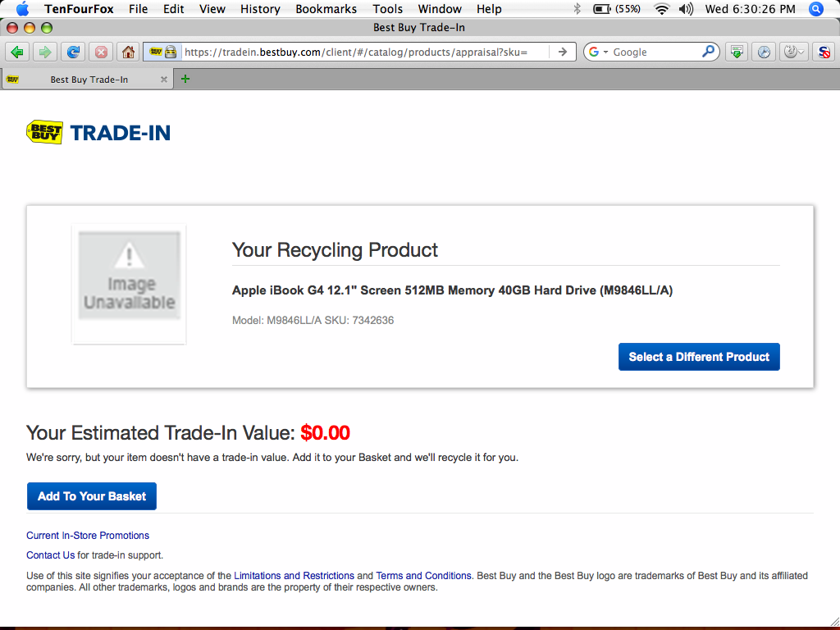Open the Downloads toolbar icon

(x=737, y=52)
